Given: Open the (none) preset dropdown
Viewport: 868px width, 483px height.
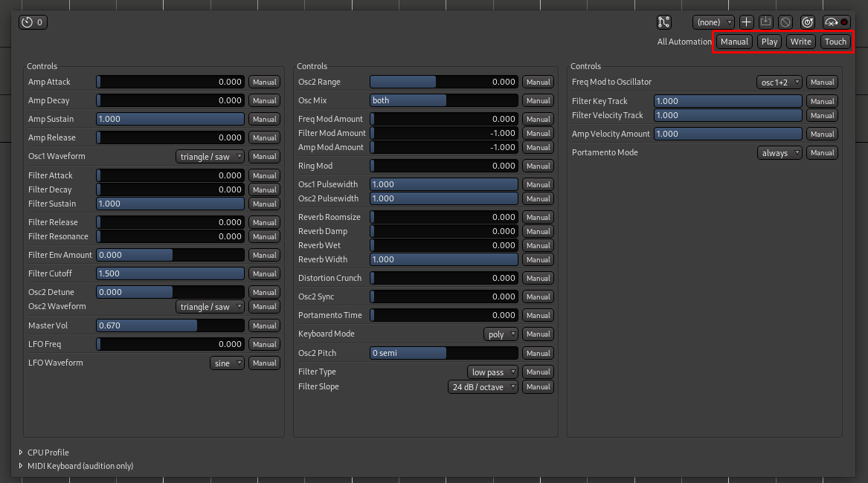Looking at the screenshot, I should (713, 22).
